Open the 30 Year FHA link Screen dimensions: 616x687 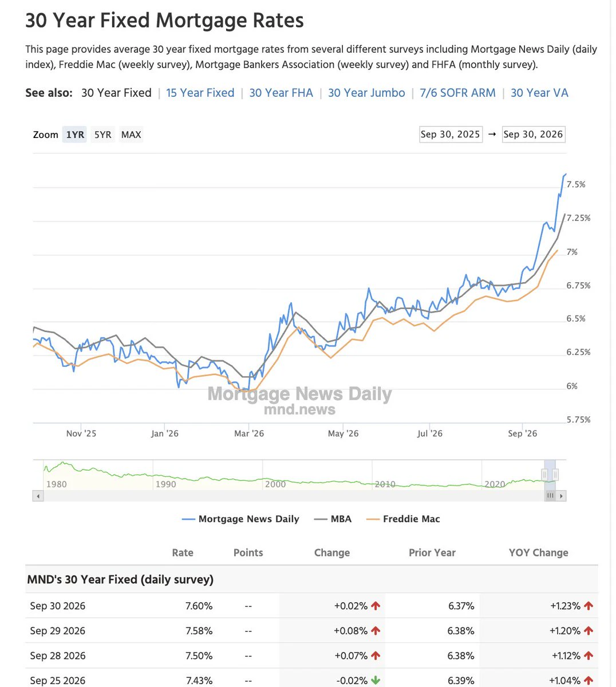281,93
